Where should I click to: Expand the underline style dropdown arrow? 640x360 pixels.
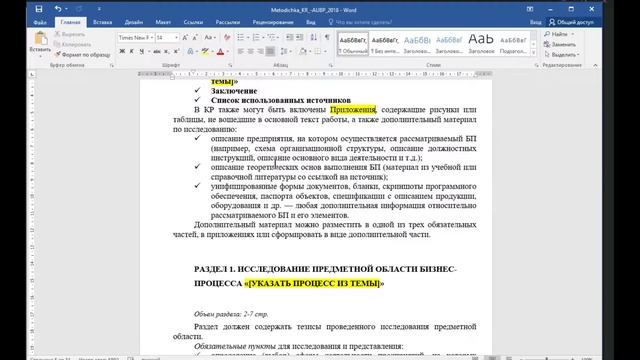149,51
